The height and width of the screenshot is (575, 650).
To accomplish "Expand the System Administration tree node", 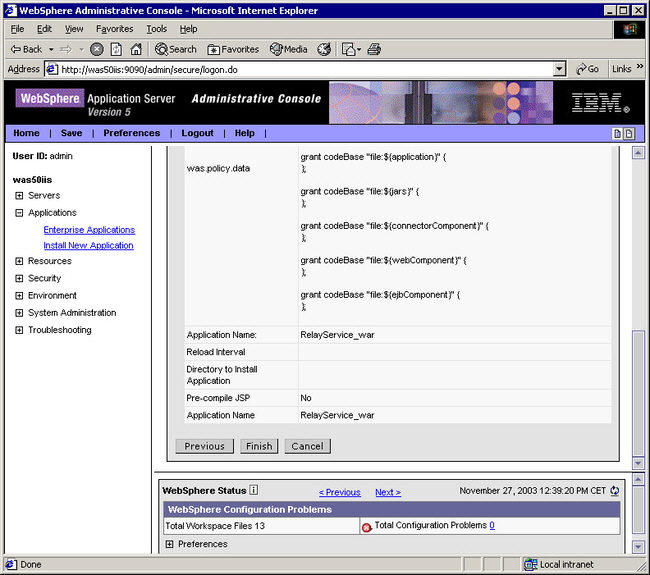I will [x=19, y=313].
